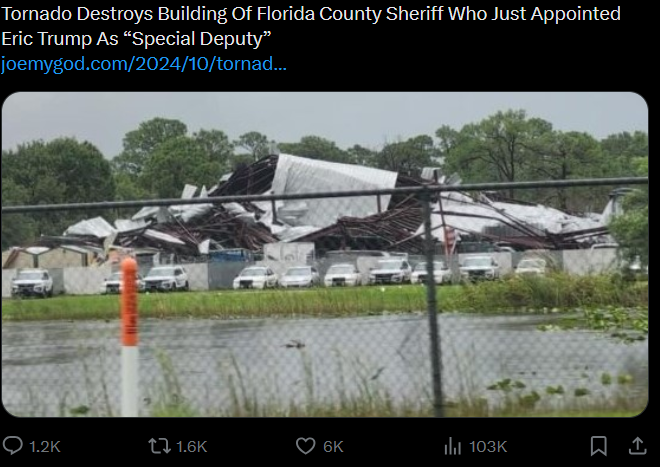This screenshot has height=467, width=660.
Task: Click the orange marker pole in photo
Action: coord(130,337)
